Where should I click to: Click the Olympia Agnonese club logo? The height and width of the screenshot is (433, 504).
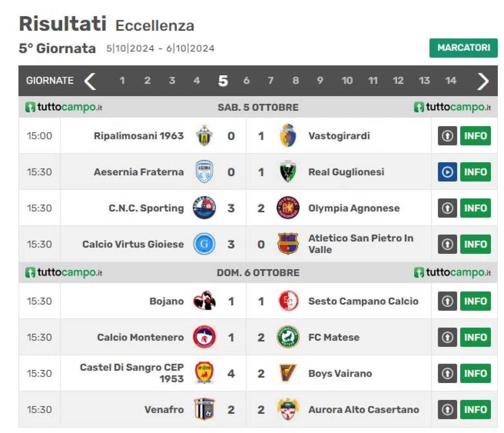288,208
